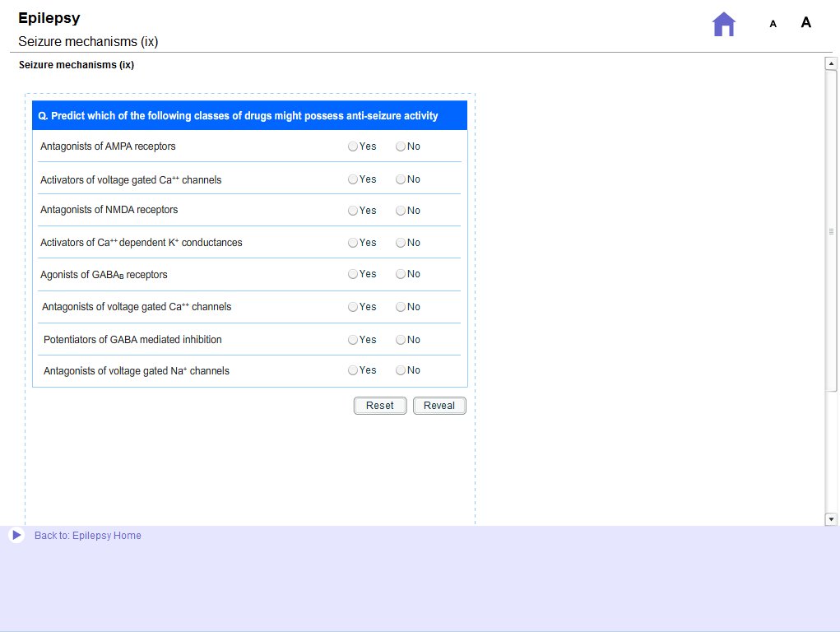Click the circular arrow icon in bottom bar
The image size is (840, 632).
(x=16, y=535)
